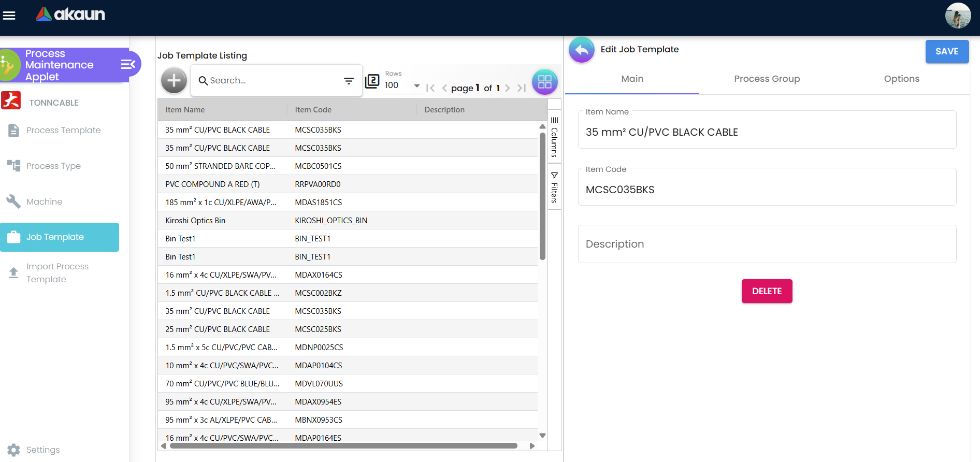The width and height of the screenshot is (980, 462).
Task: Click the red DELETE button
Action: click(767, 291)
